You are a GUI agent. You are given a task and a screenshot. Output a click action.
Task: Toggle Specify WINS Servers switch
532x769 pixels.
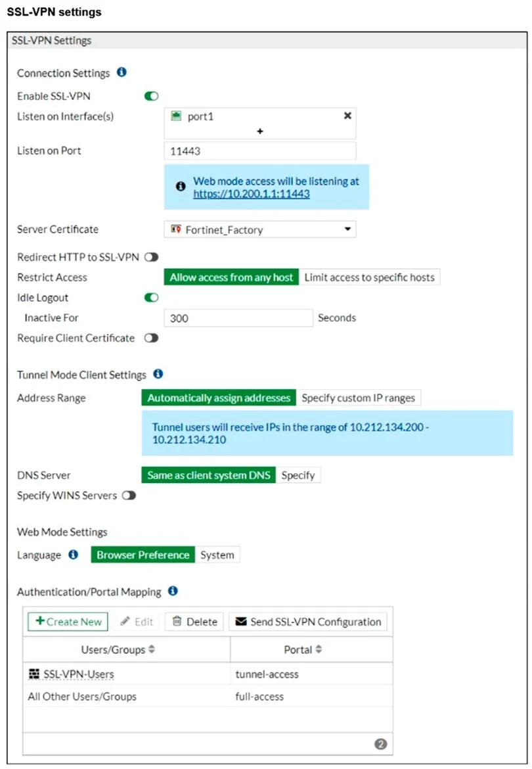(129, 496)
